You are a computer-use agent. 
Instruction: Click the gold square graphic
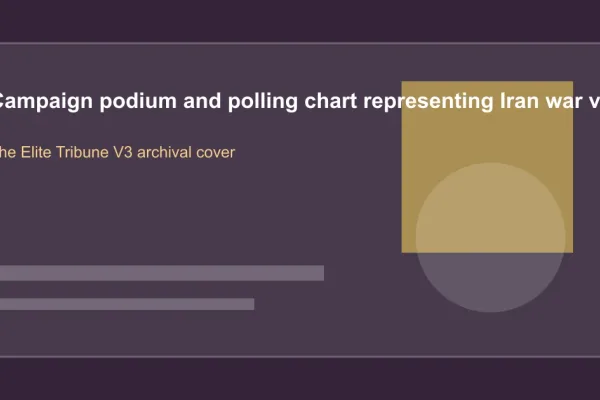point(487,167)
